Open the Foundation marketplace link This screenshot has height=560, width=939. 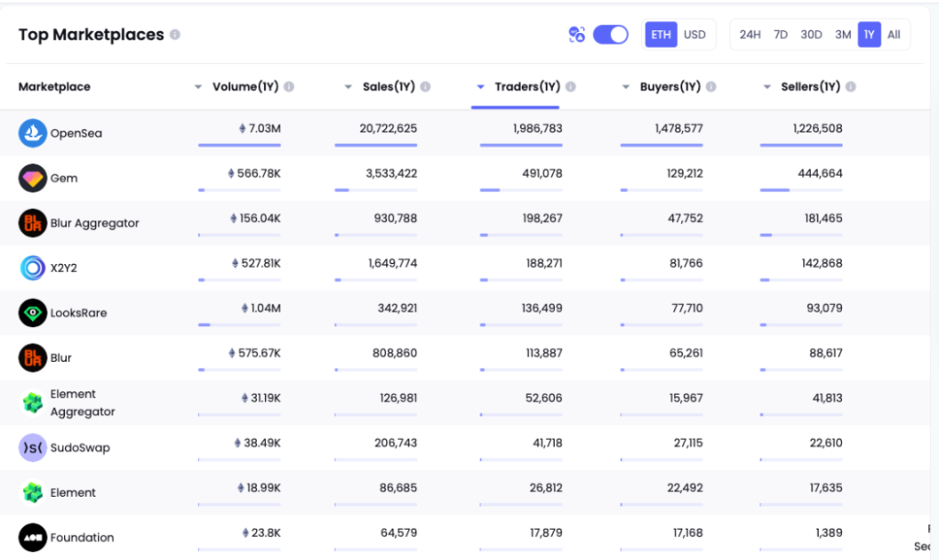click(82, 537)
